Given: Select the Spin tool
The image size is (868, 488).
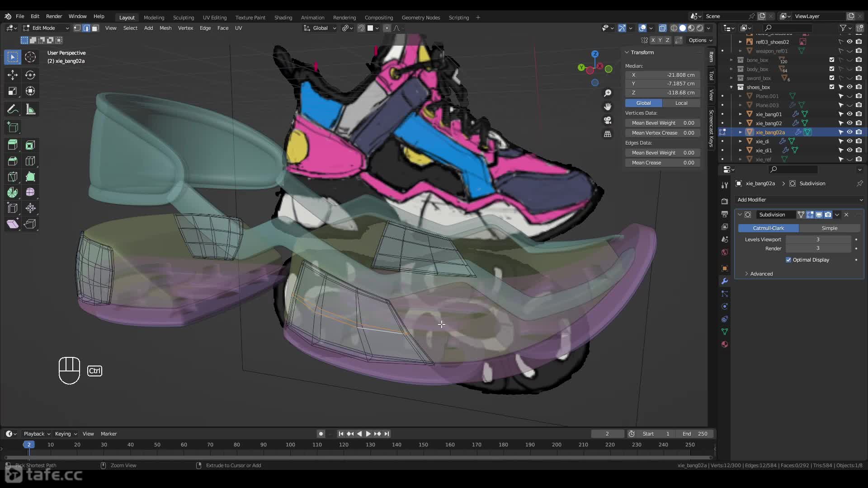Looking at the screenshot, I should (13, 192).
